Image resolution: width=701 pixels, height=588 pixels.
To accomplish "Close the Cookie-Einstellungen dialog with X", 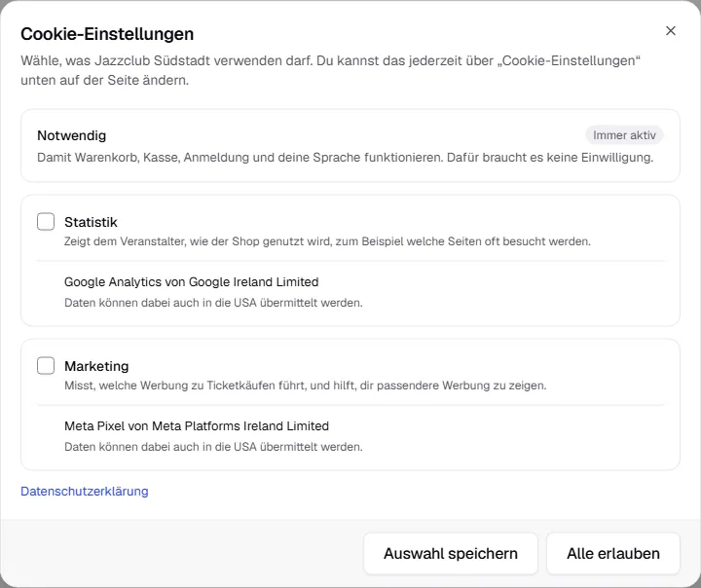I will [671, 31].
